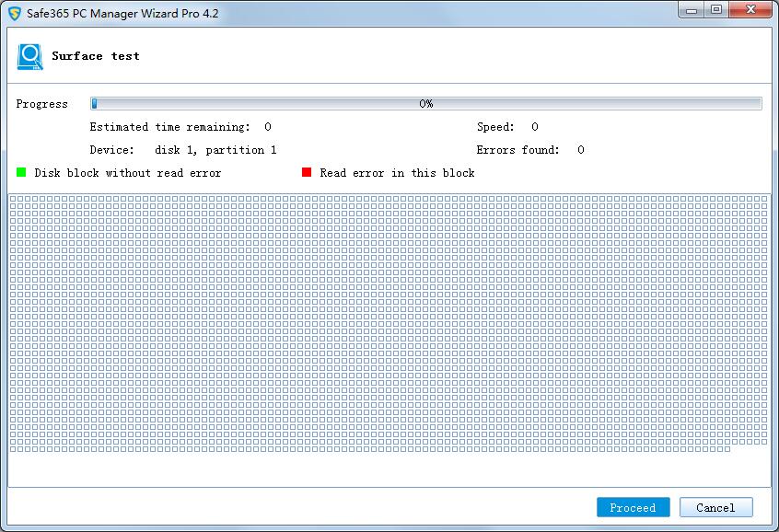The width and height of the screenshot is (779, 532).
Task: Click the surface test progress bar
Action: 425,104
